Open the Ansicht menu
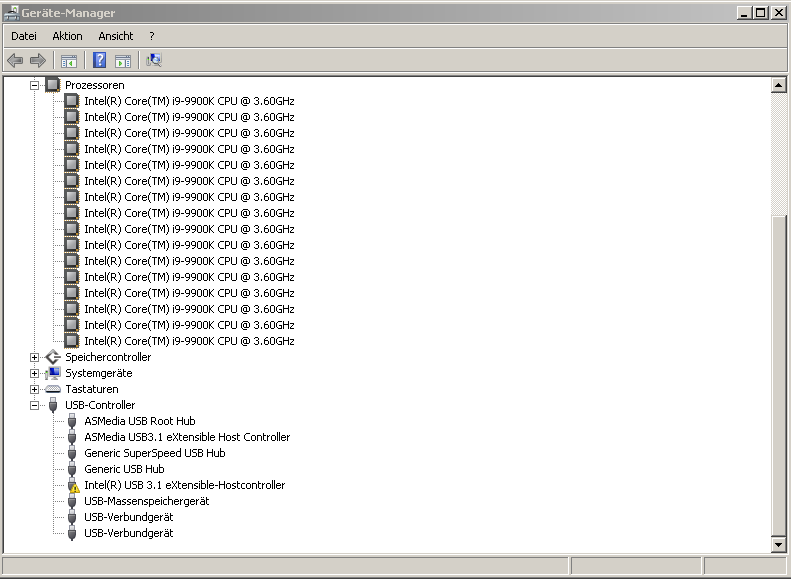Viewport: 791px width, 579px height. click(x=116, y=36)
